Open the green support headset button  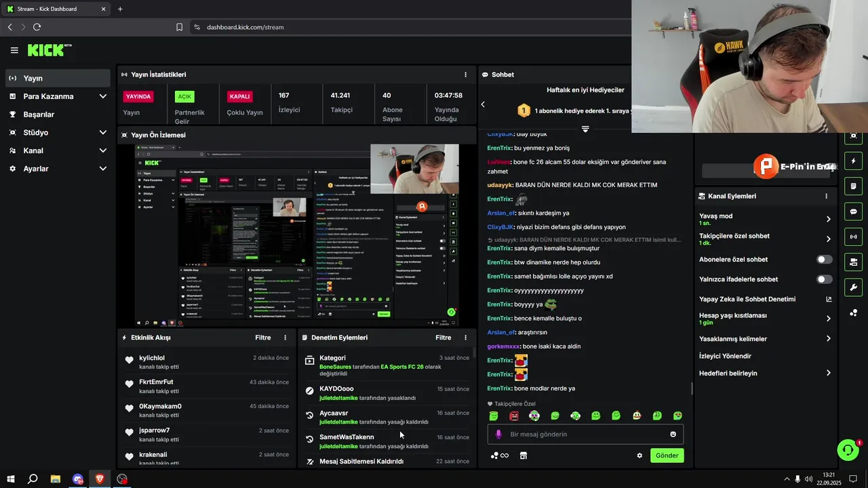[848, 450]
